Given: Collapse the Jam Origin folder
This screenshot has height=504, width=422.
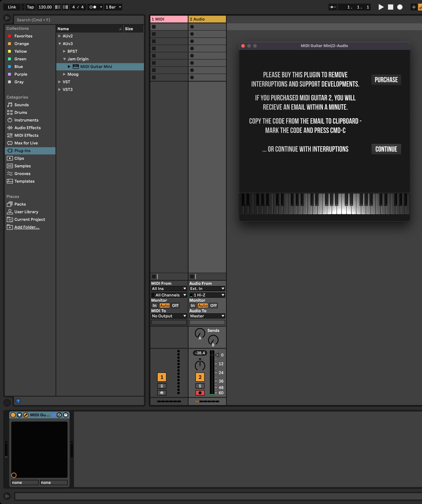Looking at the screenshot, I should pyautogui.click(x=64, y=59).
